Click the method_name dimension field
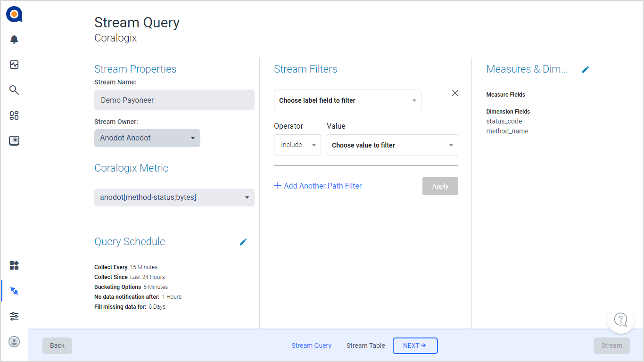The width and height of the screenshot is (644, 362). (x=507, y=131)
